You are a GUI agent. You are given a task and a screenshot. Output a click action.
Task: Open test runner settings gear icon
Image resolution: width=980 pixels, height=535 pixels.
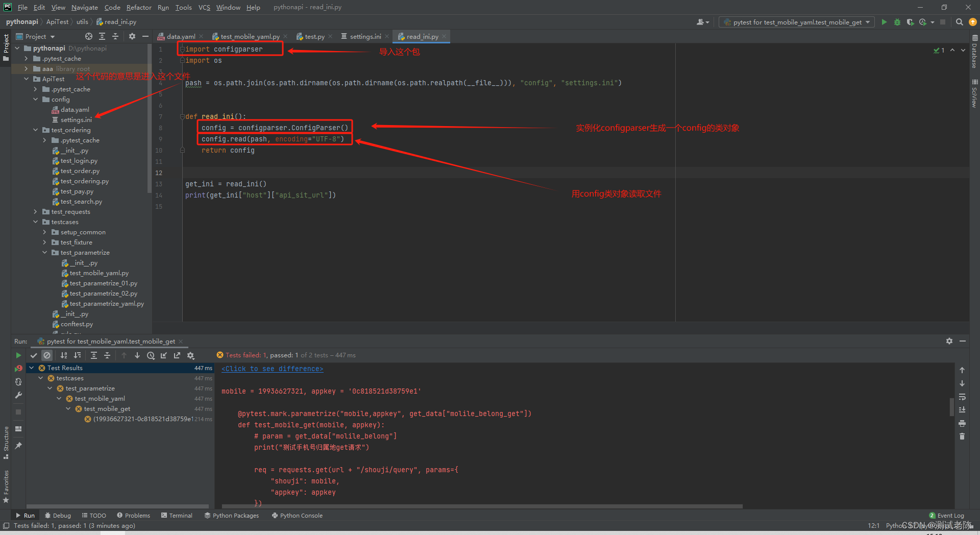190,355
